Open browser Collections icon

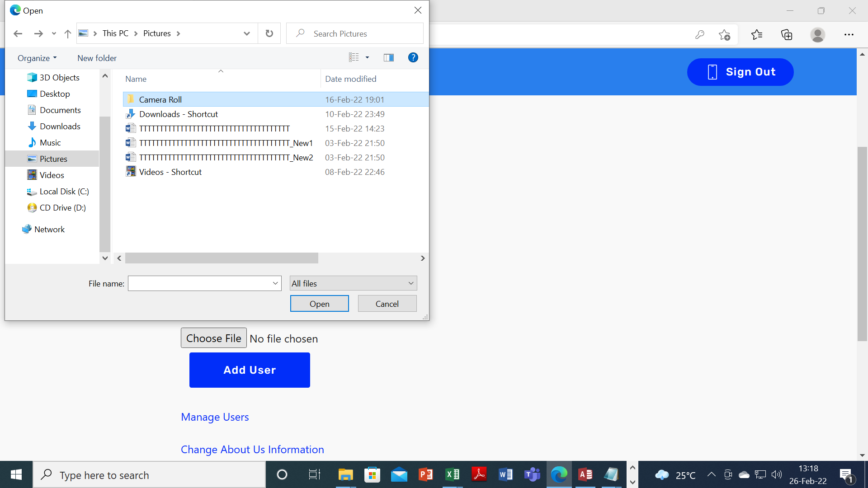pyautogui.click(x=787, y=34)
